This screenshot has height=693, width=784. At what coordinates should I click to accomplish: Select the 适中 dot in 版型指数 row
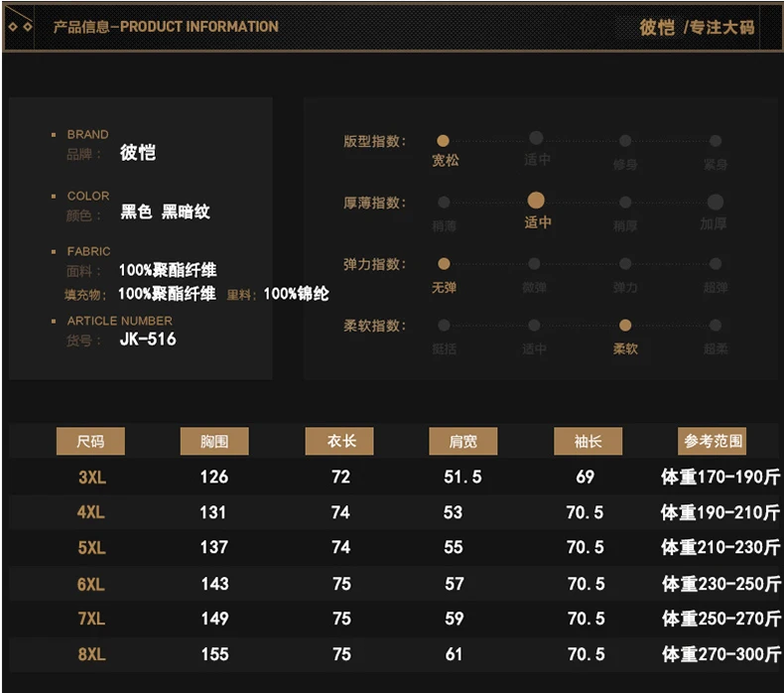point(536,138)
